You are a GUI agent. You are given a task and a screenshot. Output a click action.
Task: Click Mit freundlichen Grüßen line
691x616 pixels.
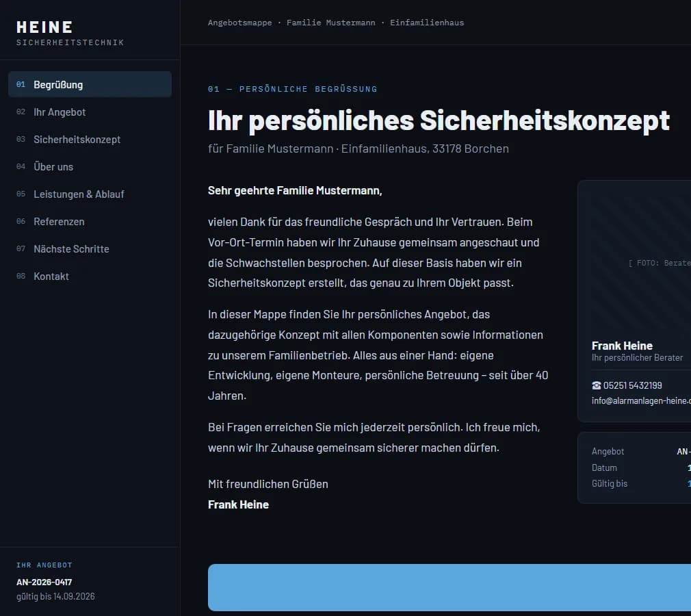coord(268,484)
